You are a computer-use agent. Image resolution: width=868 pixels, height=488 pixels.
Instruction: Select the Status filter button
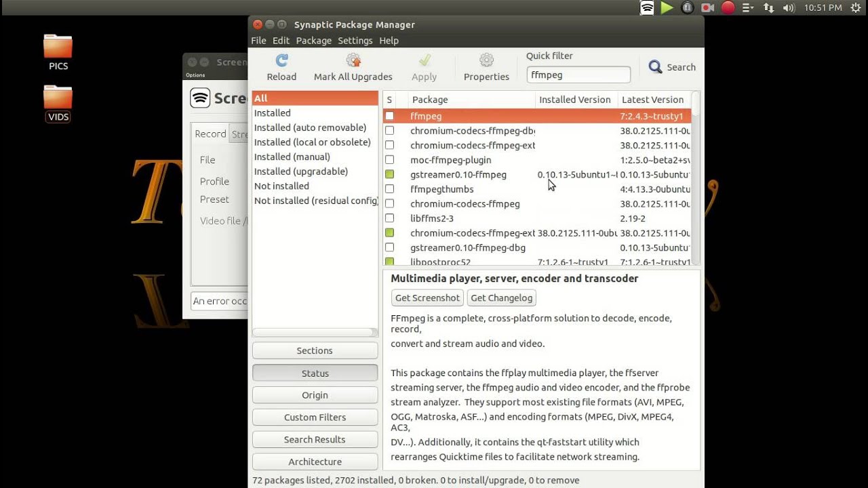pos(315,373)
